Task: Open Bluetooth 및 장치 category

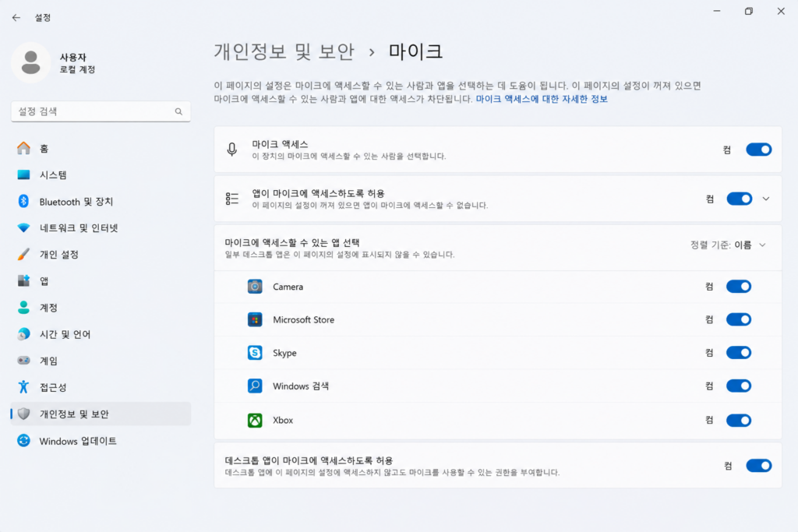Action: [x=101, y=202]
